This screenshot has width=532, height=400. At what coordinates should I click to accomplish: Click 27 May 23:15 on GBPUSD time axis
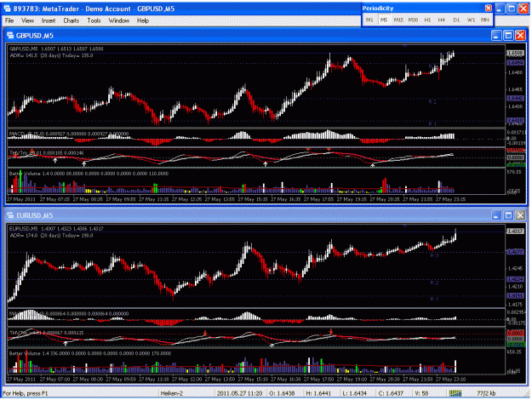(450, 199)
